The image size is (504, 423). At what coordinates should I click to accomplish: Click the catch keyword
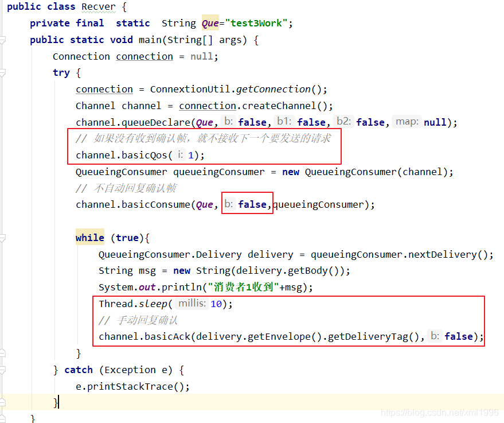click(x=79, y=370)
